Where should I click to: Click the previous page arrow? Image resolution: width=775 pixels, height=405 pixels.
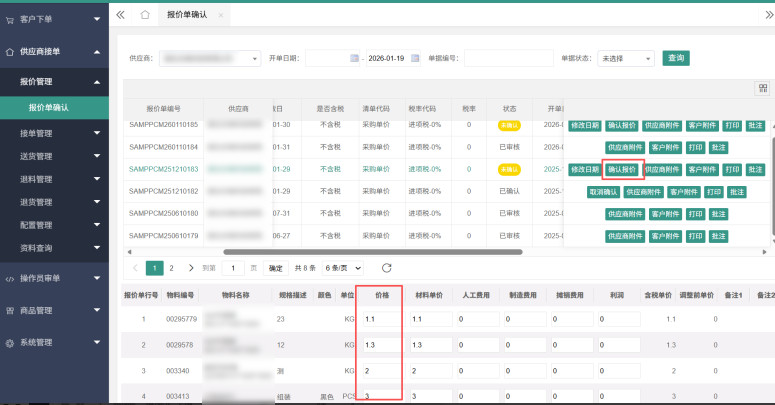135,268
